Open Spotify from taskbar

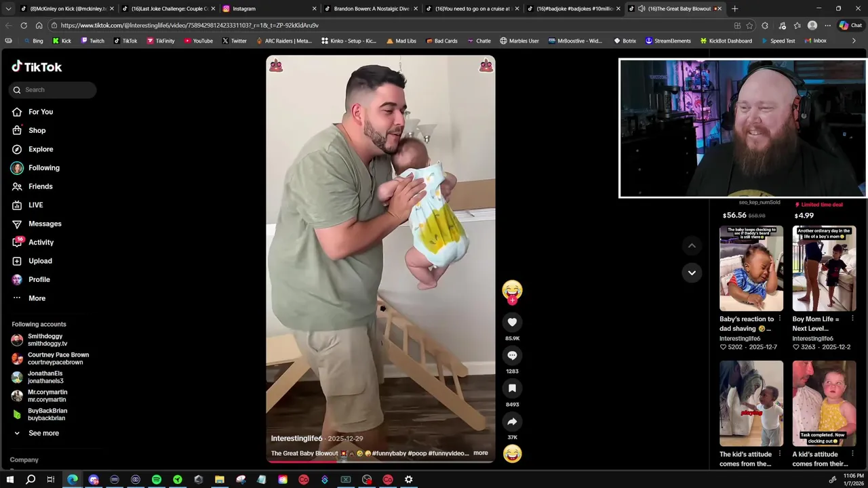click(x=157, y=479)
